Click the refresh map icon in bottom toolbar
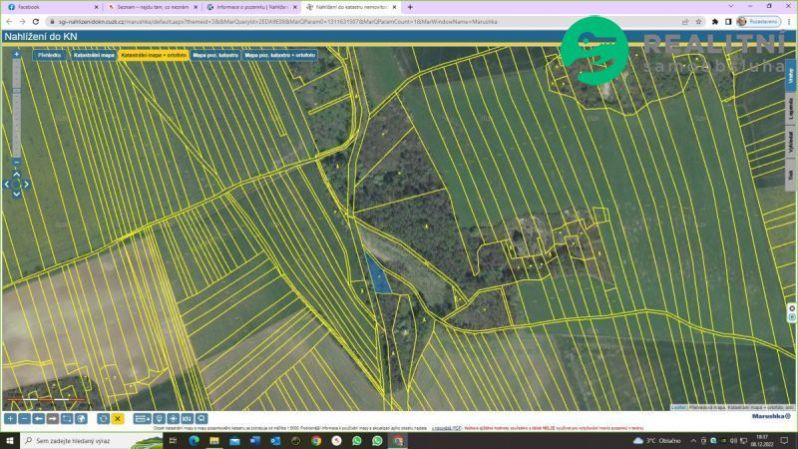Image resolution: width=798 pixels, height=449 pixels. 103,419
